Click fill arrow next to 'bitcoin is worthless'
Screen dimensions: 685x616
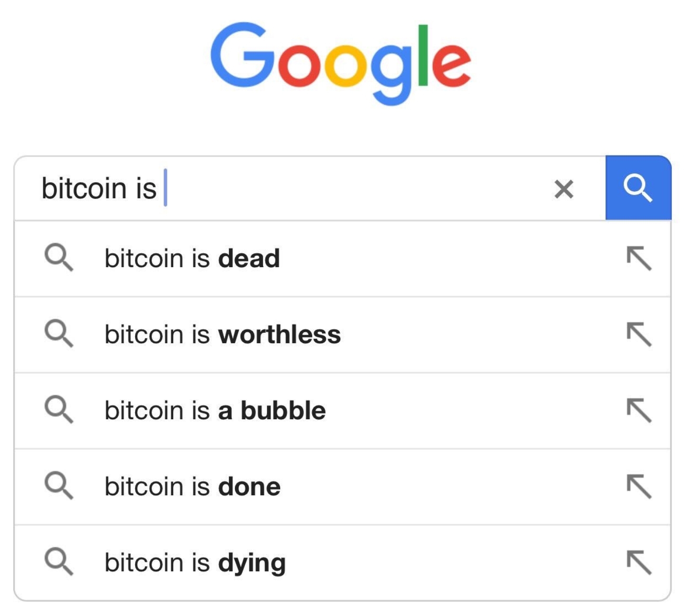(x=638, y=335)
